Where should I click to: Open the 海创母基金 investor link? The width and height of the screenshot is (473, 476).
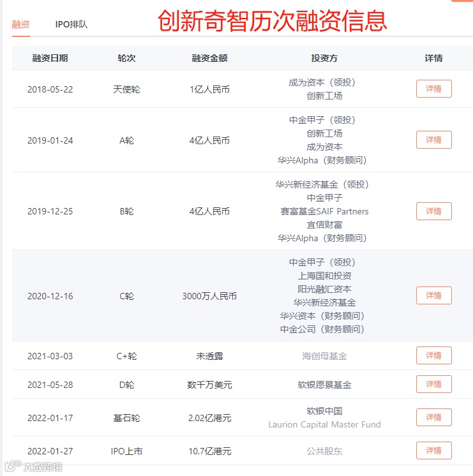pyautogui.click(x=324, y=356)
